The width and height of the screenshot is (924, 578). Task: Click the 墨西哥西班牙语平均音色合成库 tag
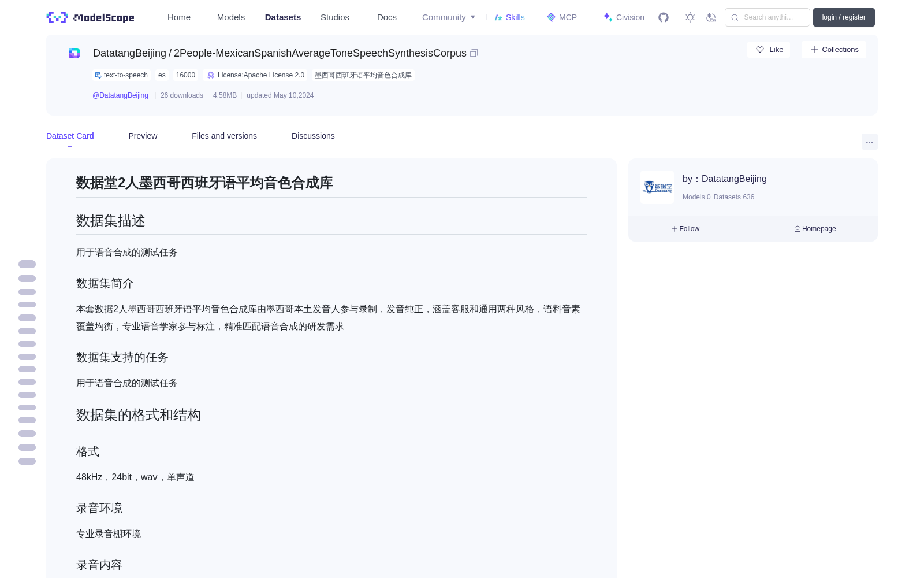pyautogui.click(x=363, y=75)
